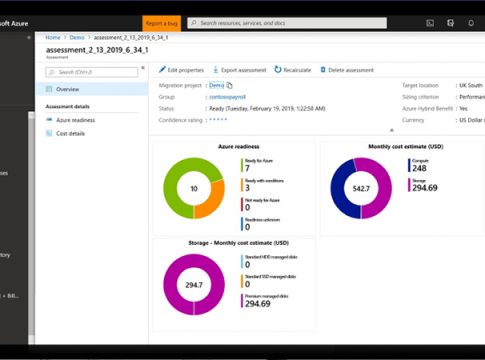Click the Export assessment download icon
Viewport: 485px width, 360px height.
coord(216,70)
